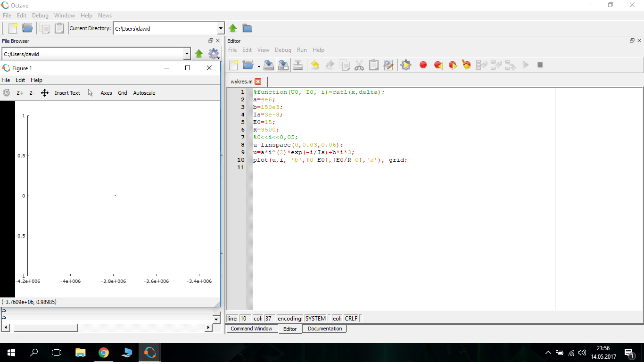Click Insert Text in Figure 1 toolbar
The image size is (644, 362).
(67, 93)
